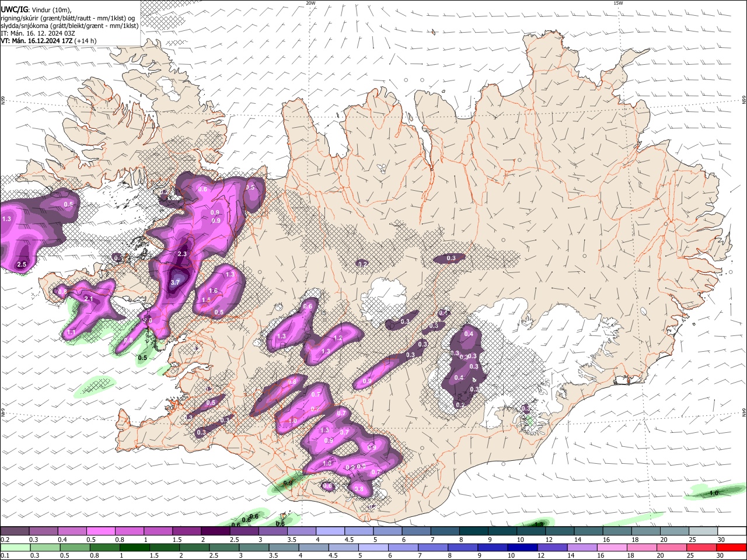747x560 pixels.
Task: Click the 20W longitude label
Action: click(x=310, y=3)
